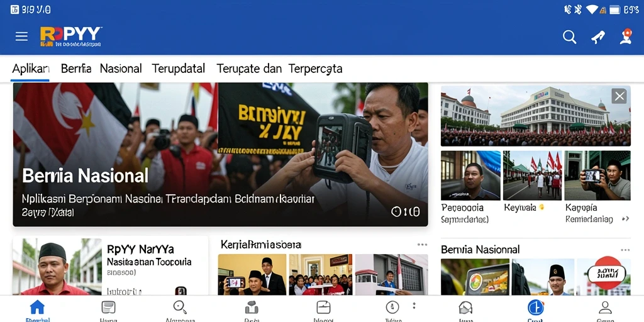The image size is (644, 322).
Task: Click the right Bernia Nasionnal section title
Action: (x=480, y=249)
